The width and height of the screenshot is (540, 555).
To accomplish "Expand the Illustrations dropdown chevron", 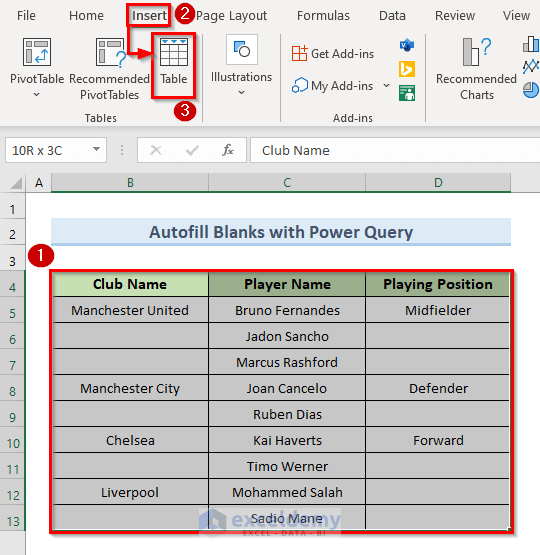I will tap(241, 92).
